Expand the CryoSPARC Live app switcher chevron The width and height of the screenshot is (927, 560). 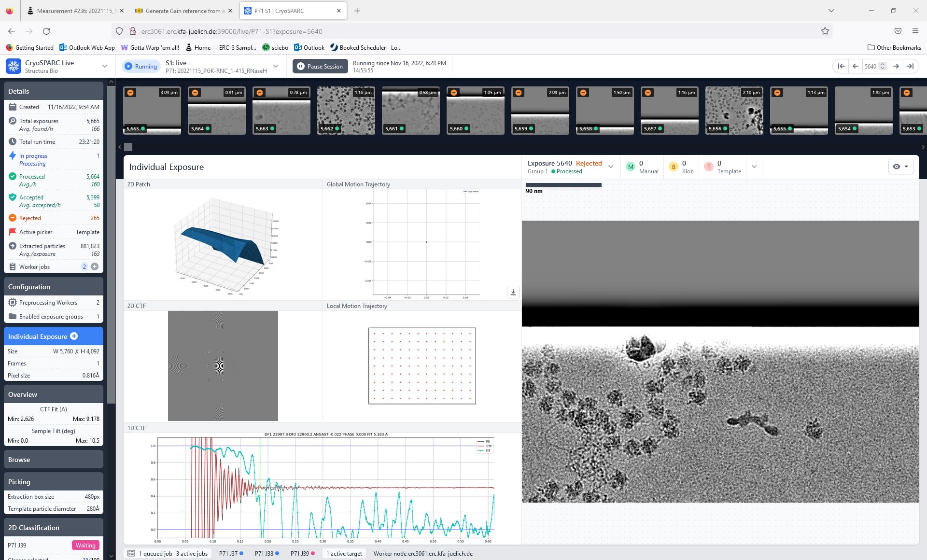[x=104, y=66]
